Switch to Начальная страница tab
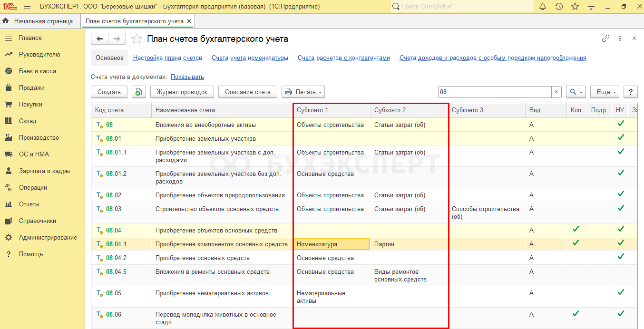This screenshot has width=644, height=329. [x=43, y=21]
